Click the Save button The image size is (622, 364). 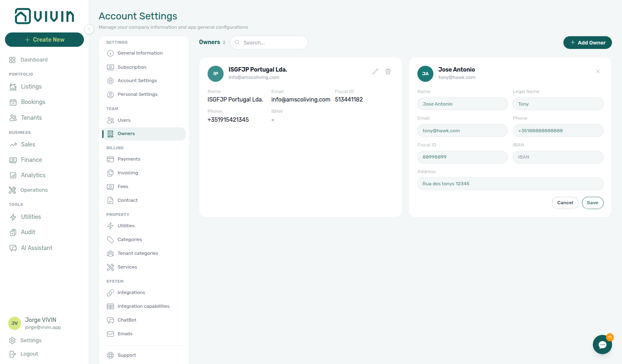(592, 203)
